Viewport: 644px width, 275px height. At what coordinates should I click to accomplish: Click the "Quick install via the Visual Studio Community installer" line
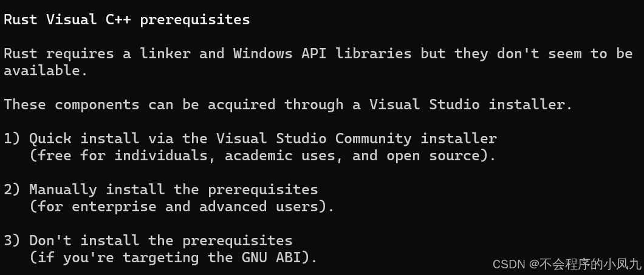click(263, 139)
